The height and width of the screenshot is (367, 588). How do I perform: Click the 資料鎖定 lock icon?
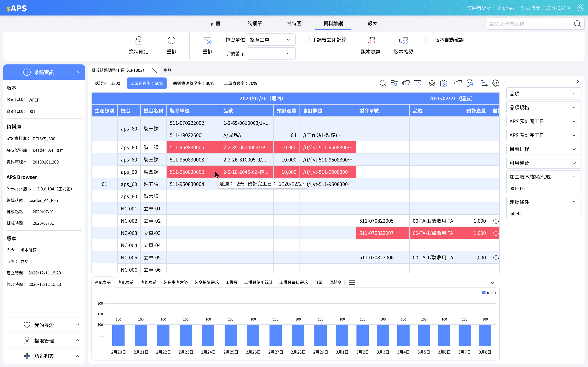pos(139,40)
